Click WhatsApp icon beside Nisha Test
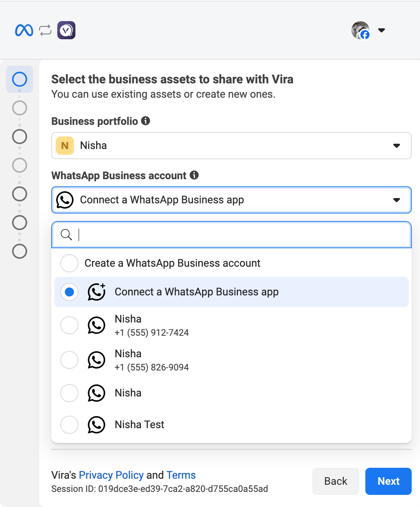 tap(97, 425)
